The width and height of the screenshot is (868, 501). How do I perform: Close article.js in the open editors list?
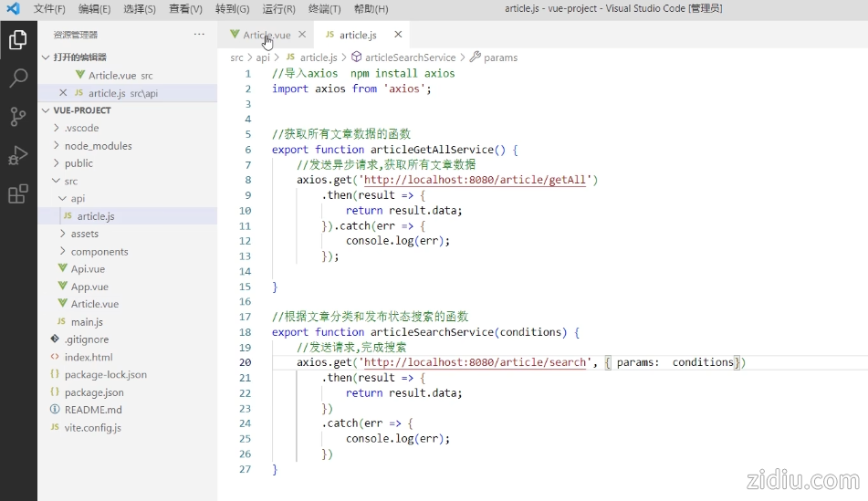coord(63,93)
